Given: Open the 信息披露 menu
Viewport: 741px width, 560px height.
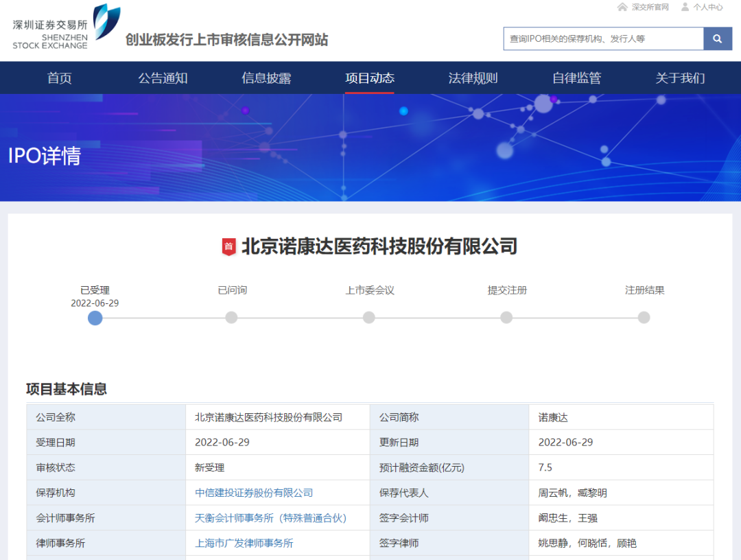Looking at the screenshot, I should coord(266,78).
